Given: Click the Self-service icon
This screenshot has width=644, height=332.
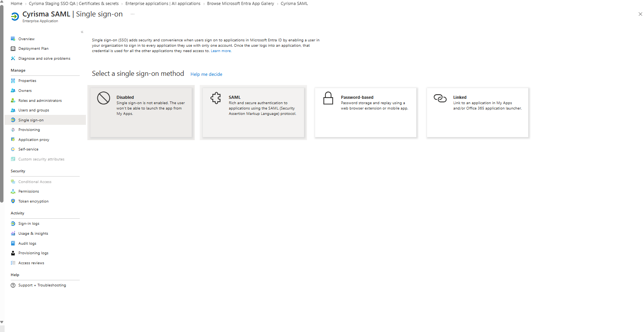Looking at the screenshot, I should [x=13, y=149].
